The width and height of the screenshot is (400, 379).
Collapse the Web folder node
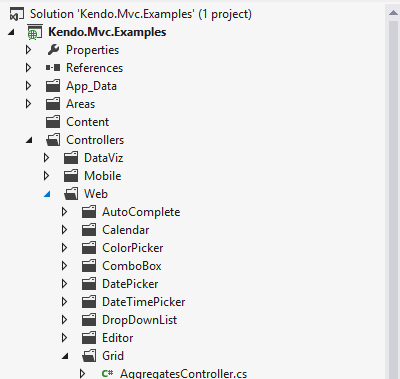point(47,194)
